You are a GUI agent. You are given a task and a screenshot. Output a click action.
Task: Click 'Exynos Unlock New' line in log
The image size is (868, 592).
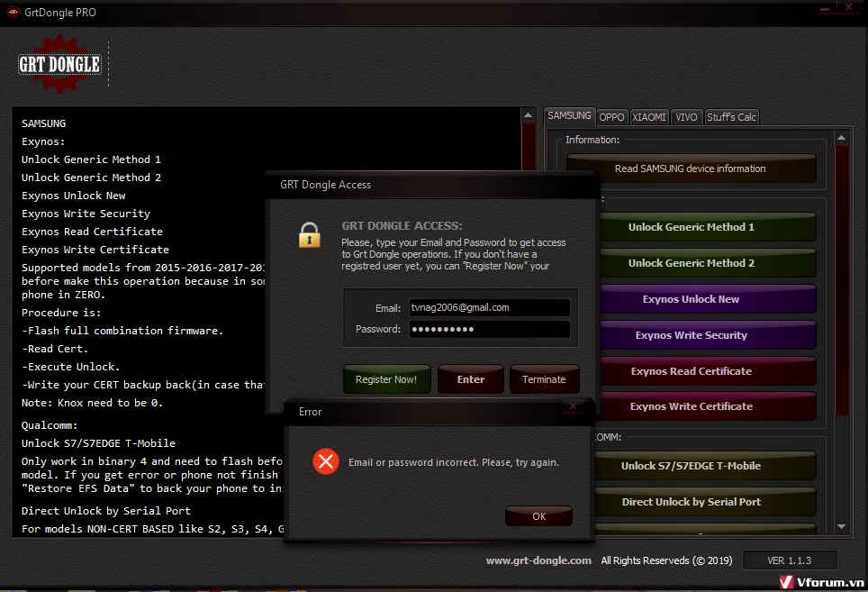(74, 196)
